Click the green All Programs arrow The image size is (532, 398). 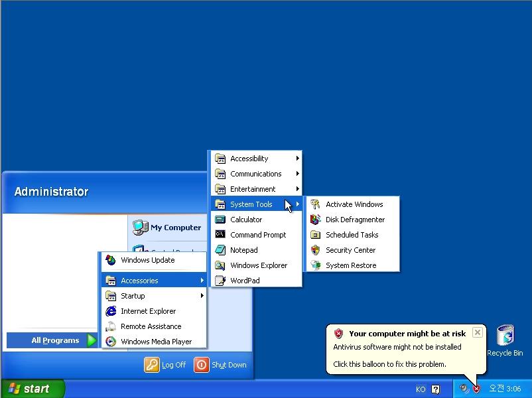[x=92, y=340]
